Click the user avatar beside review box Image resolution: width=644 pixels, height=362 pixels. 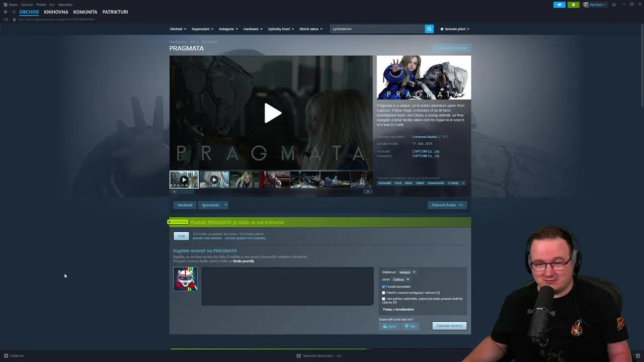(185, 279)
